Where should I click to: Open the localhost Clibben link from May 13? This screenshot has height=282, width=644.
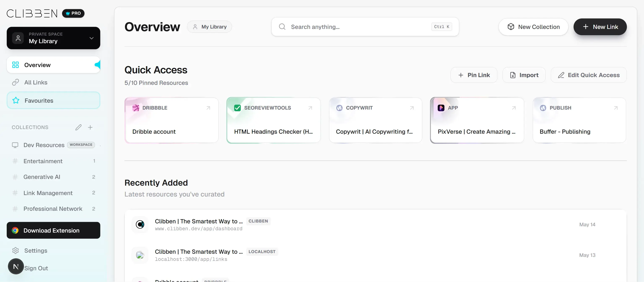tap(375, 255)
